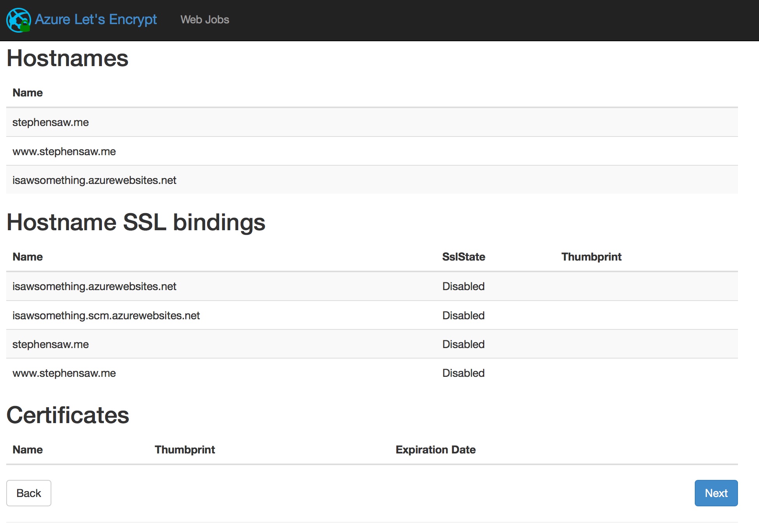
Task: Select hostname www.stephensaw.me in Hostnames table
Action: (x=64, y=151)
